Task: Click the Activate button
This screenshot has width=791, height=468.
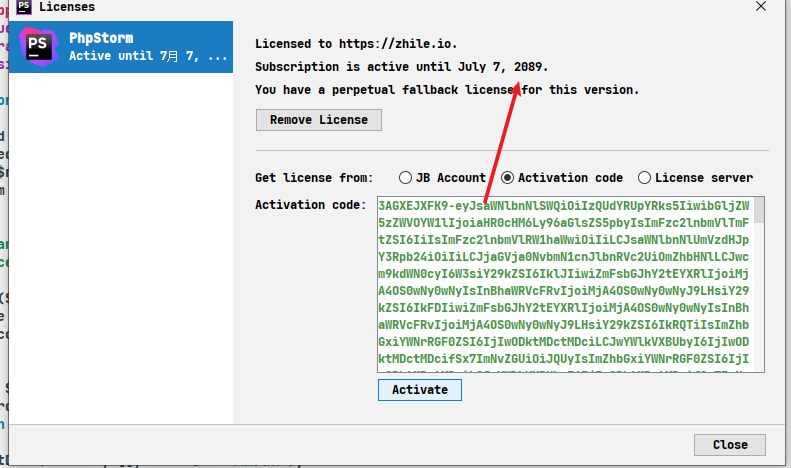Action: pos(420,390)
